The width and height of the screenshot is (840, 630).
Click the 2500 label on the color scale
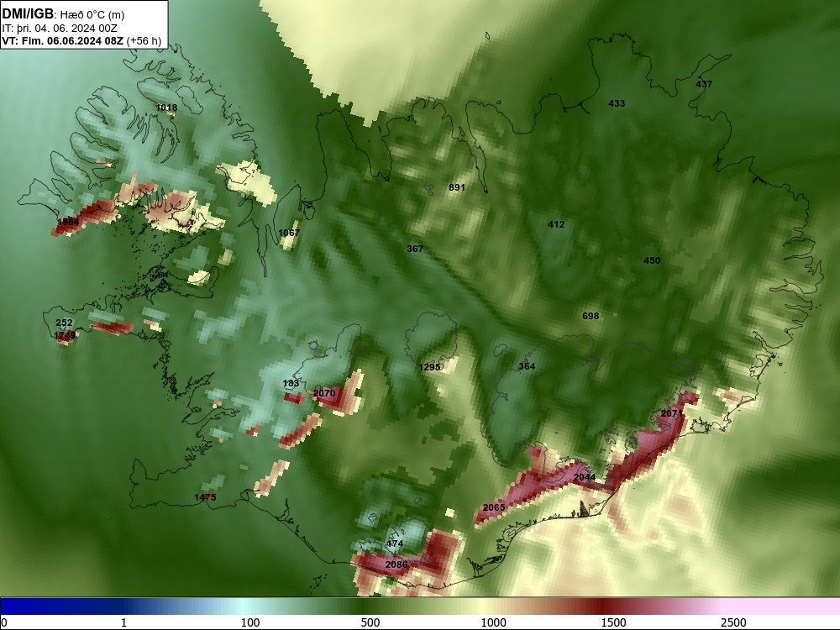(733, 622)
